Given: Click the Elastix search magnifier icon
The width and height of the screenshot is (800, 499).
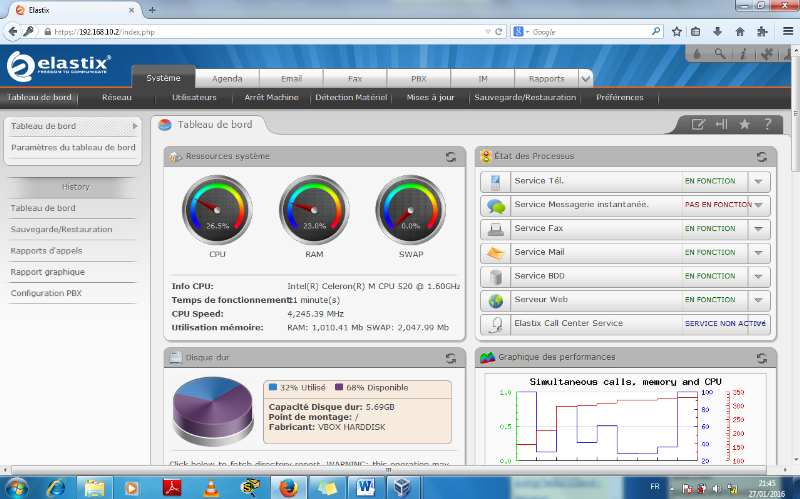Looking at the screenshot, I should [x=720, y=55].
